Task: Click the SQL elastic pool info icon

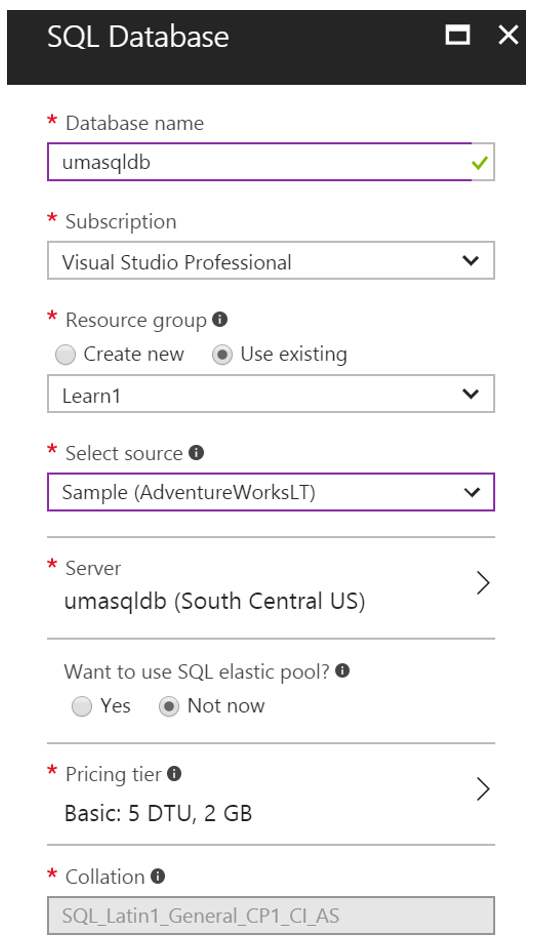Action: tap(342, 670)
